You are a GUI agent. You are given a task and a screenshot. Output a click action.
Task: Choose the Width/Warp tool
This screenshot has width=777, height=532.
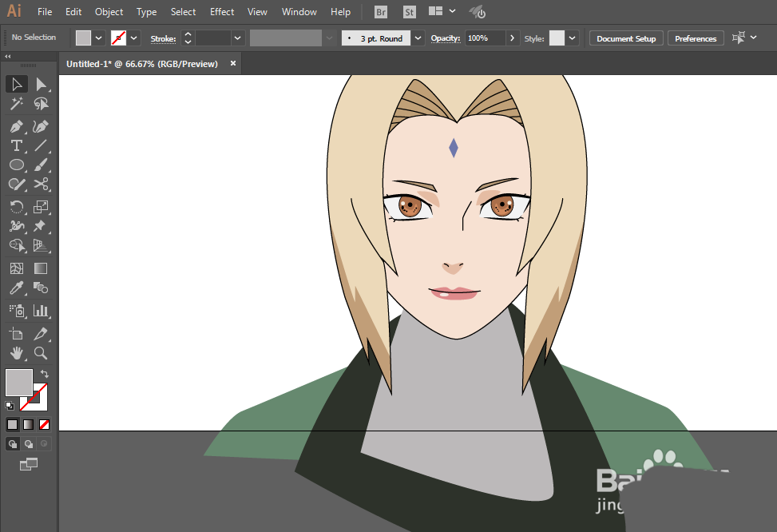tap(16, 226)
